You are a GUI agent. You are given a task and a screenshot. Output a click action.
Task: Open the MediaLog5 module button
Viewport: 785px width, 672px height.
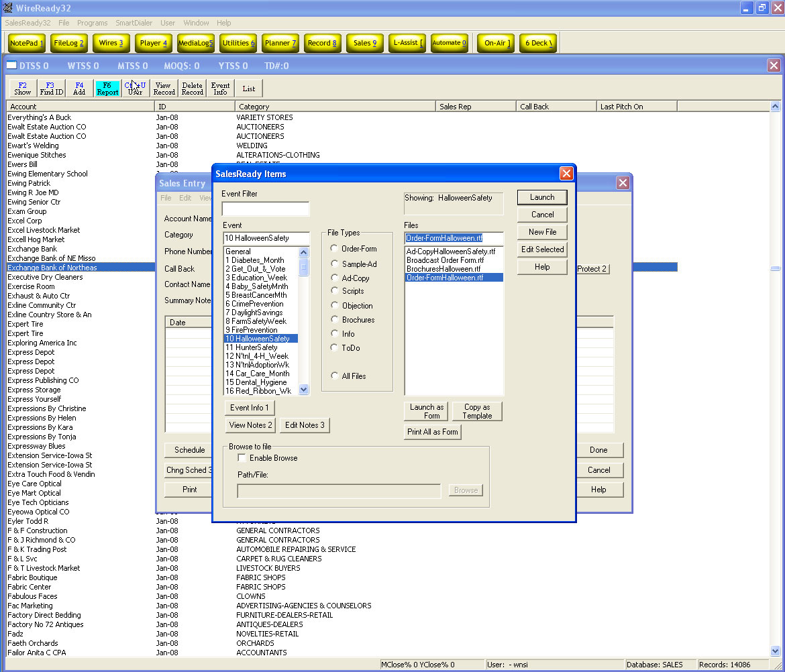[196, 43]
